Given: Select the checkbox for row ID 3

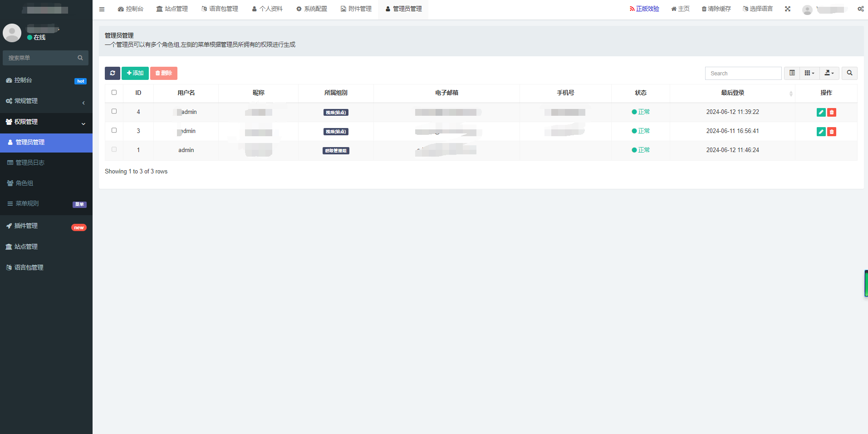Looking at the screenshot, I should 114,130.
